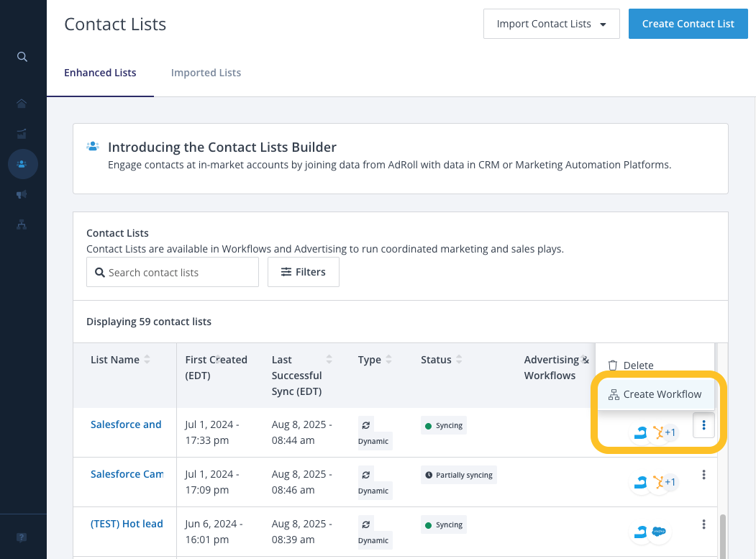Choose Create Workflow from the context menu
Image resolution: width=756 pixels, height=559 pixels.
655,394
